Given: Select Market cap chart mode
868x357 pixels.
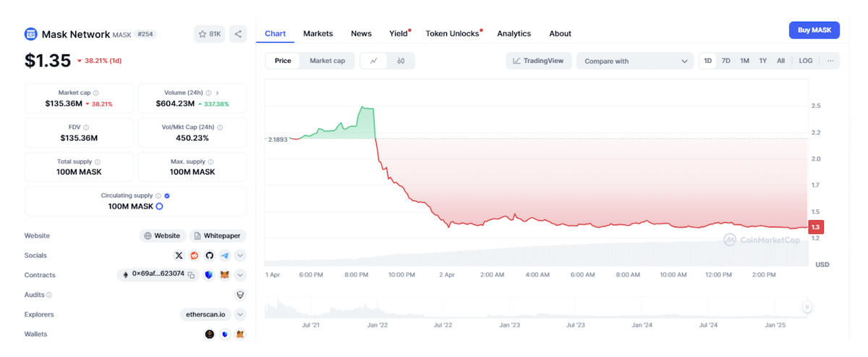Looking at the screenshot, I should tap(328, 61).
